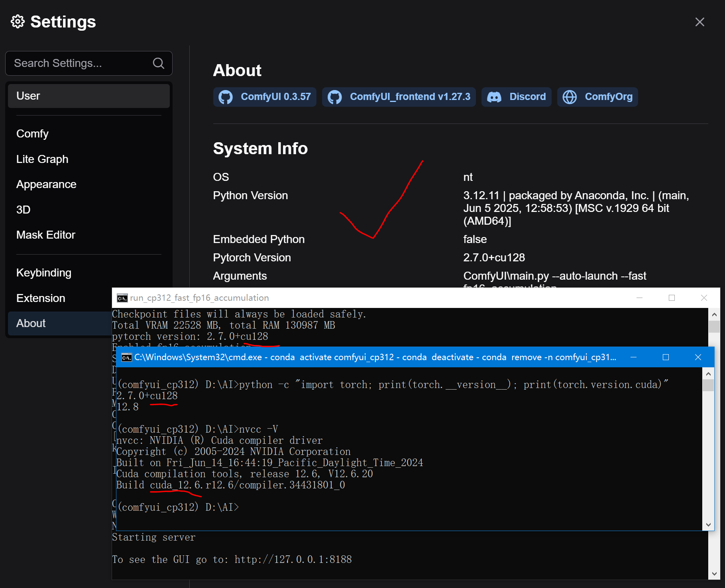
Task: Click the 'nt' OS value
Action: pos(468,177)
